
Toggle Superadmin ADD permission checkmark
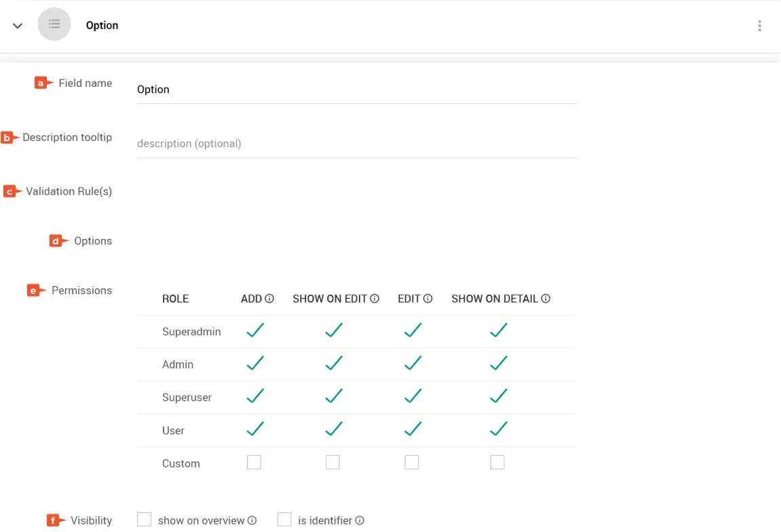click(255, 330)
